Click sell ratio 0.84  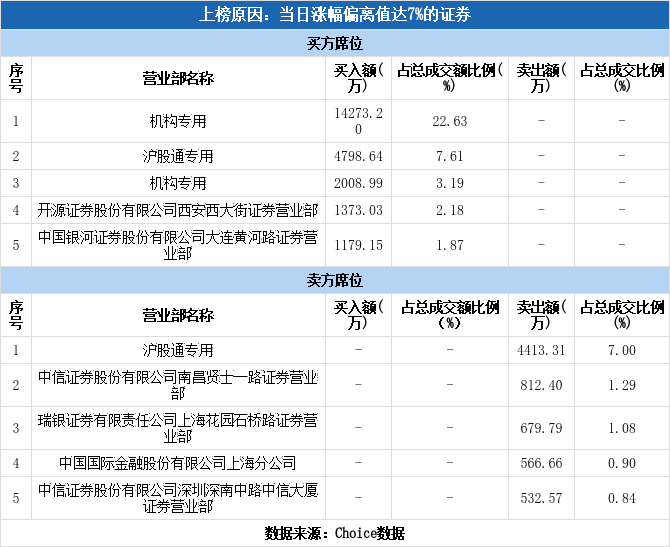(x=622, y=498)
